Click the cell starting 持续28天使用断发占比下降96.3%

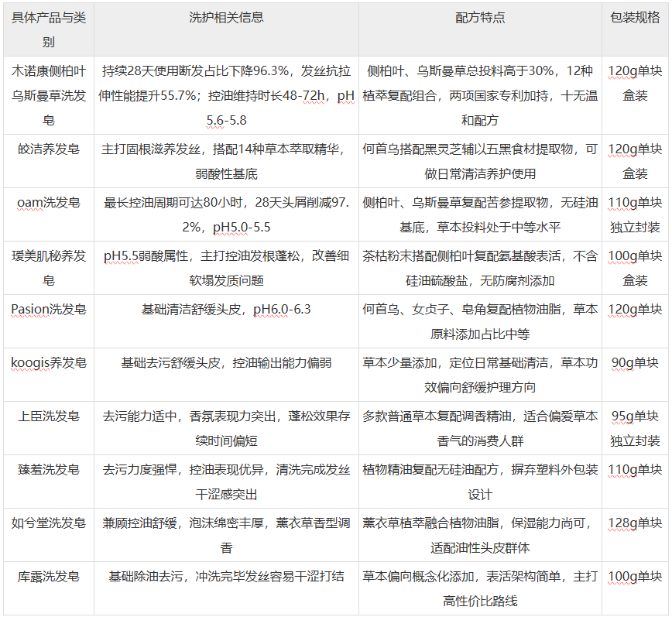[x=226, y=95]
